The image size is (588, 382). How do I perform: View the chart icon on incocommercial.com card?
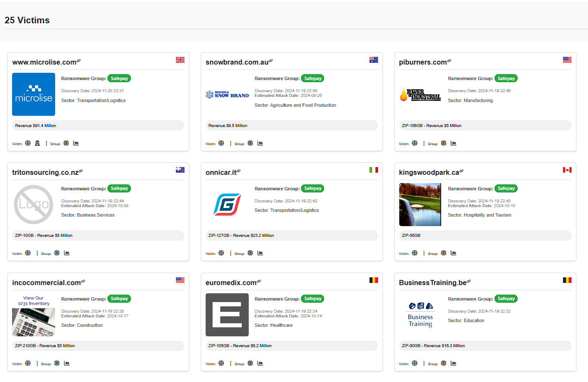pyautogui.click(x=67, y=363)
